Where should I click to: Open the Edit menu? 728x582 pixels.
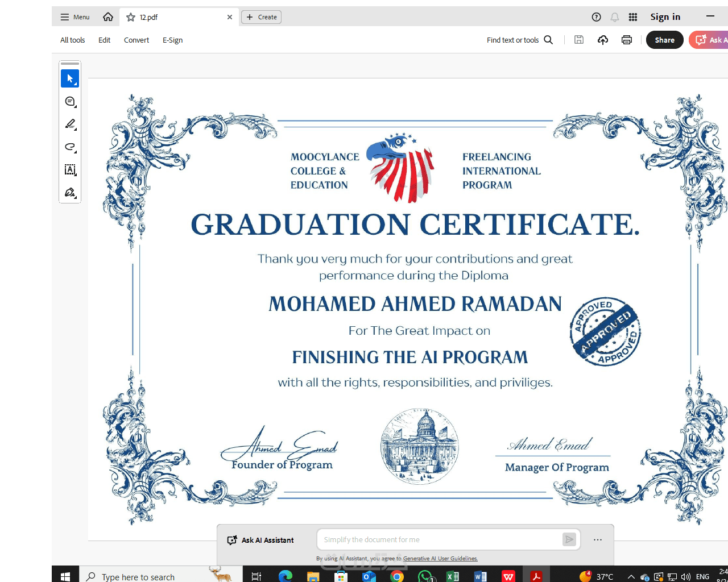coord(105,40)
